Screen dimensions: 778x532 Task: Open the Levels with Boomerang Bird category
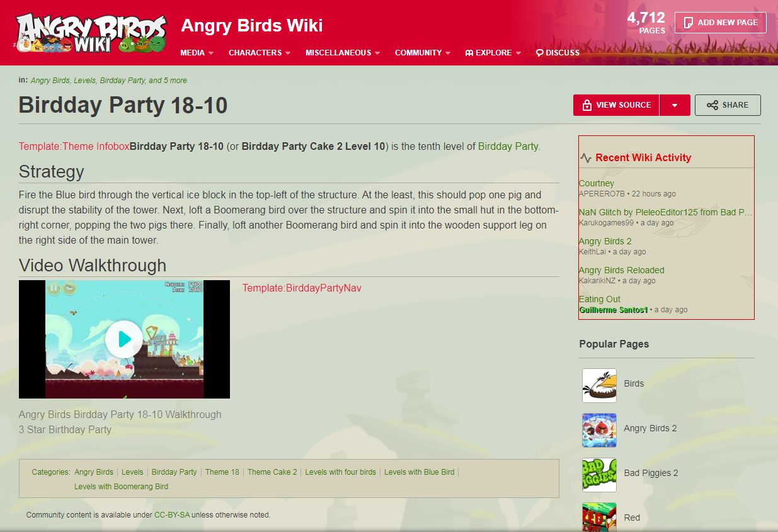[x=121, y=486]
